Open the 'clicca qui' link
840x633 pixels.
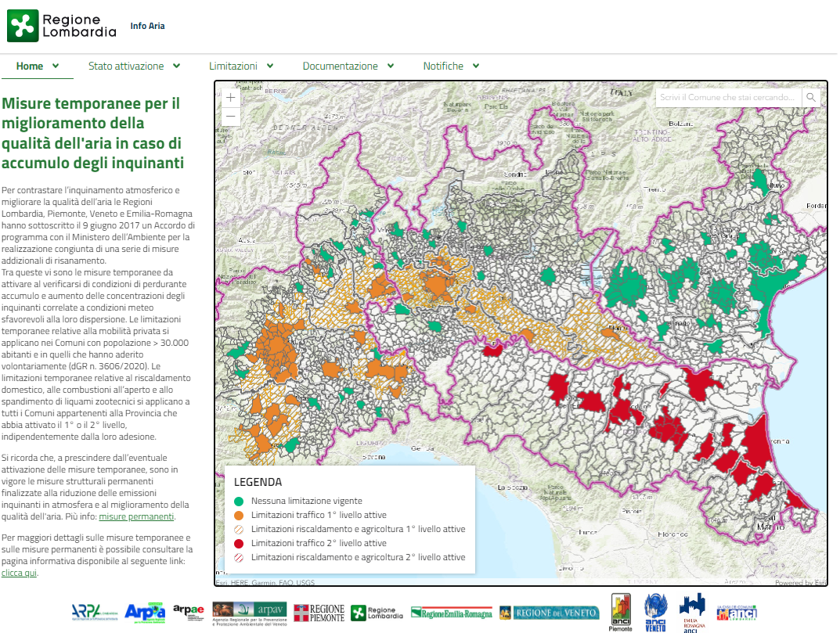[x=20, y=573]
